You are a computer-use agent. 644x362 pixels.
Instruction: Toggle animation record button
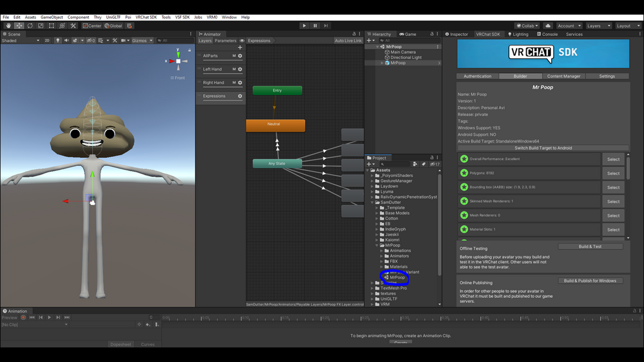(x=24, y=317)
